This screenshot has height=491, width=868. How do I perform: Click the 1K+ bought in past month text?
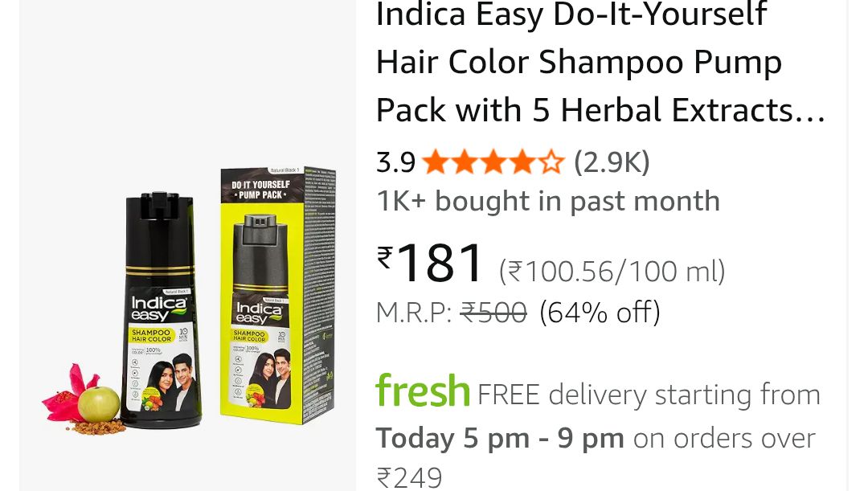point(548,201)
